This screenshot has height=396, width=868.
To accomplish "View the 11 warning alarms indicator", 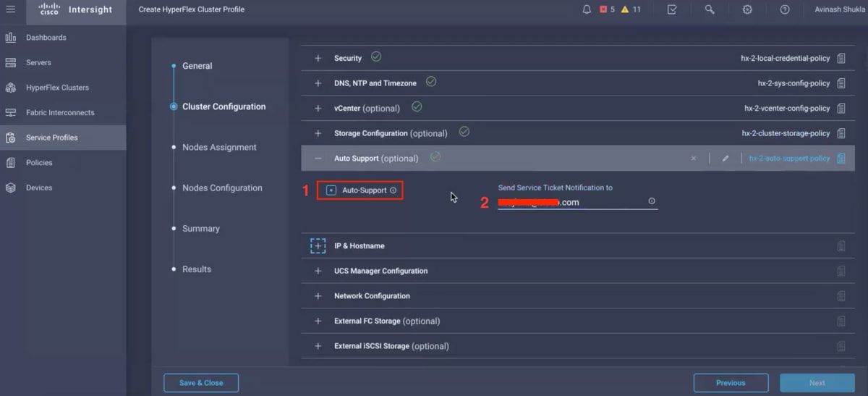I will tap(631, 9).
